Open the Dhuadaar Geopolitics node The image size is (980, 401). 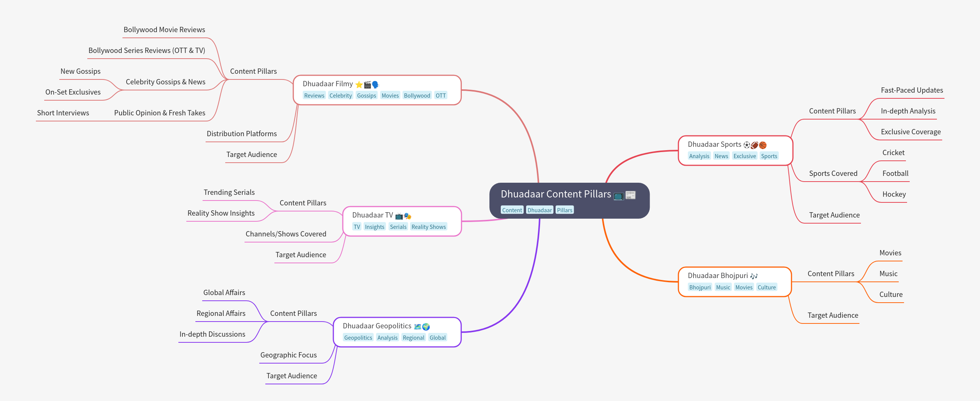[397, 332]
